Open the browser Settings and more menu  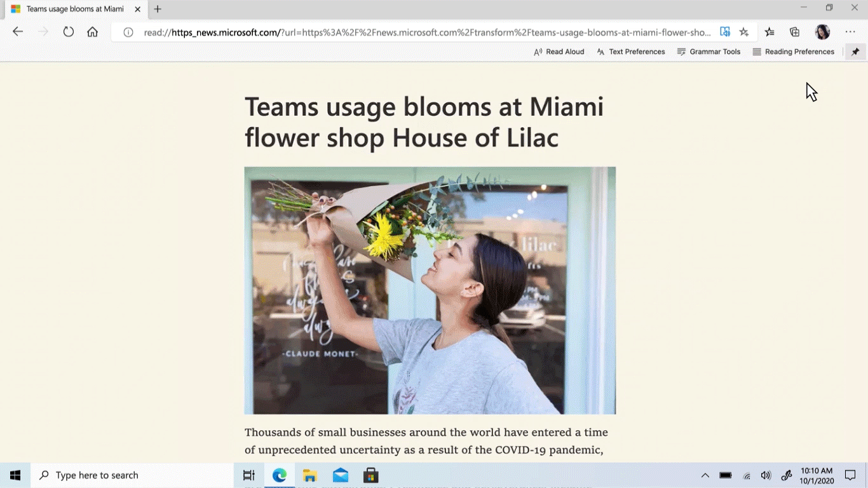coord(850,31)
